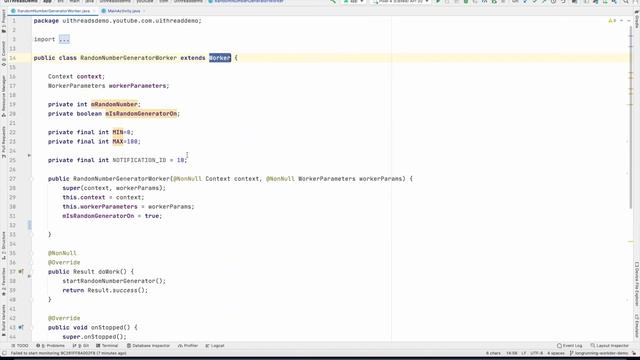Open the Logcat tool window
This screenshot has height=360, width=640.
[x=215, y=346]
